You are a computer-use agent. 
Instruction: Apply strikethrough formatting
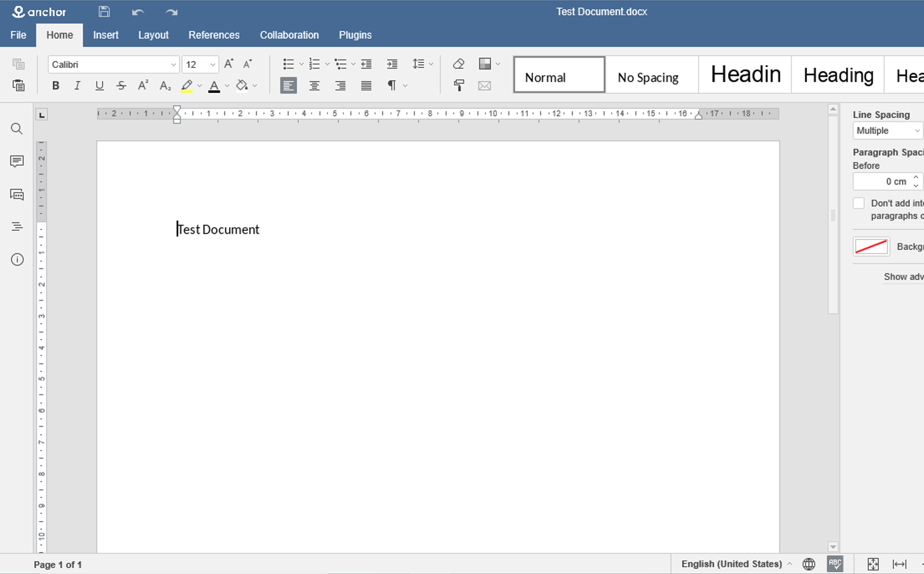click(x=121, y=86)
